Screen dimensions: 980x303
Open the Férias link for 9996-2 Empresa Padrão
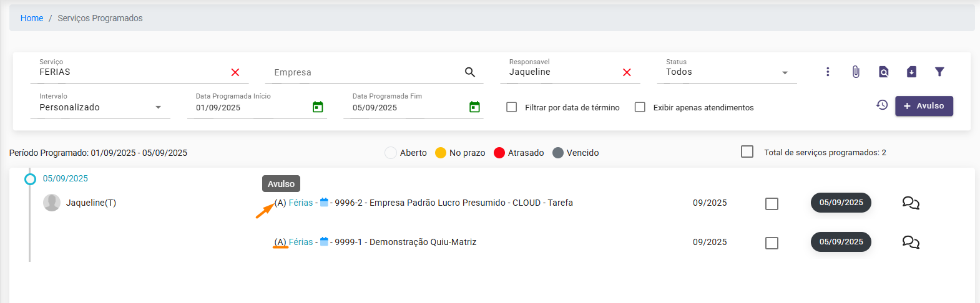tap(301, 203)
